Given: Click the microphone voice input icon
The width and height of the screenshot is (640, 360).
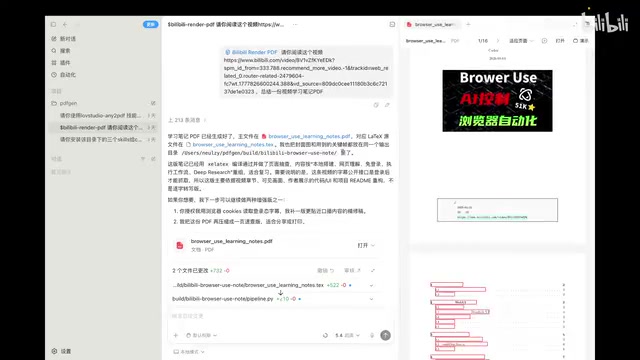Looking at the screenshot, I should (372, 336).
